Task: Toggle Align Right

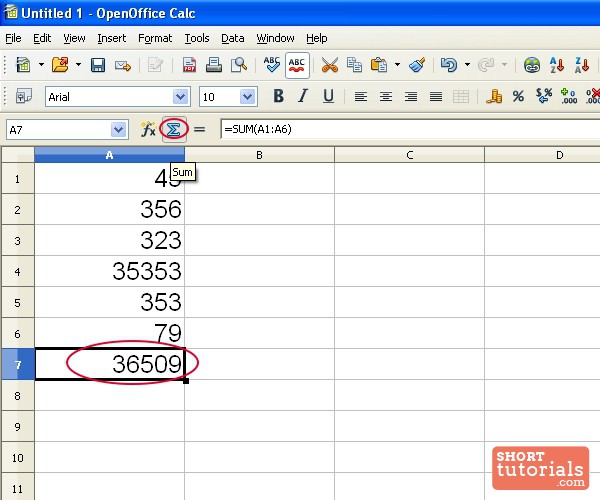Action: 411,96
